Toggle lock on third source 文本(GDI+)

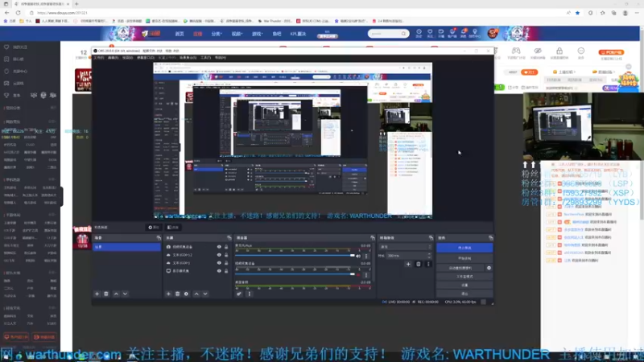coord(226,263)
